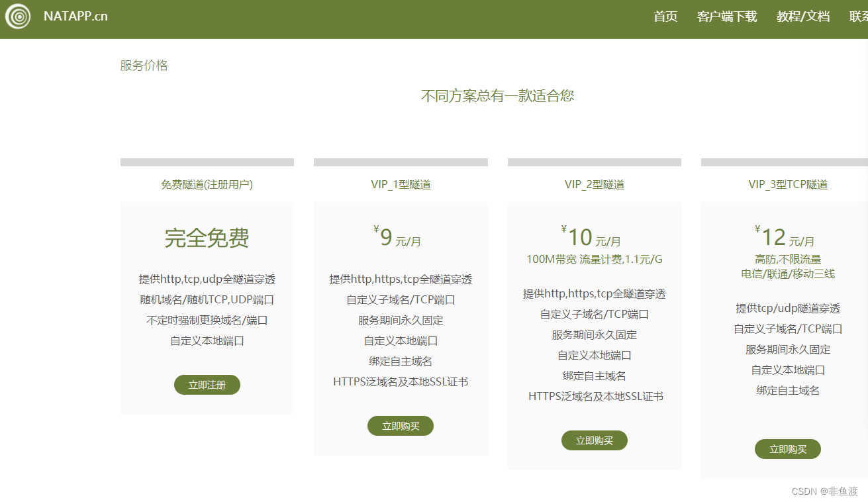The image size is (868, 502).
Task: Select the VIP_2型隧道 plan title
Action: (x=595, y=185)
